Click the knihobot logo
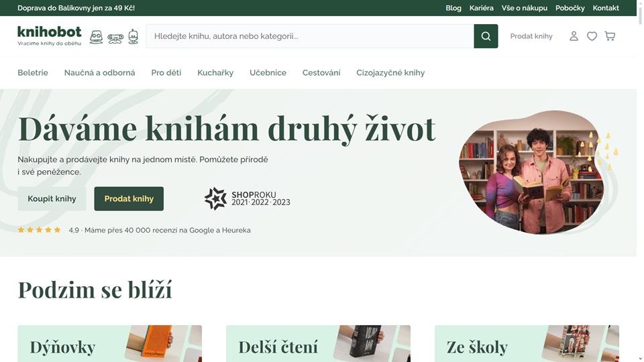644x362 pixels. [x=50, y=35]
